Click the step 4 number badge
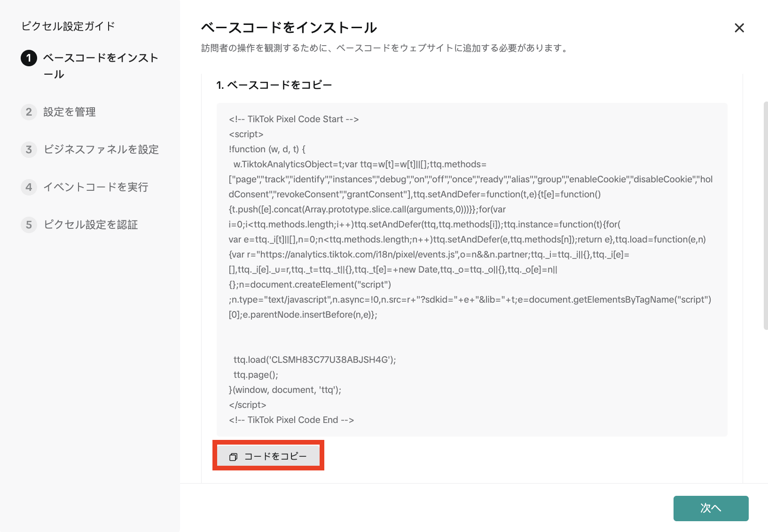 tap(29, 187)
